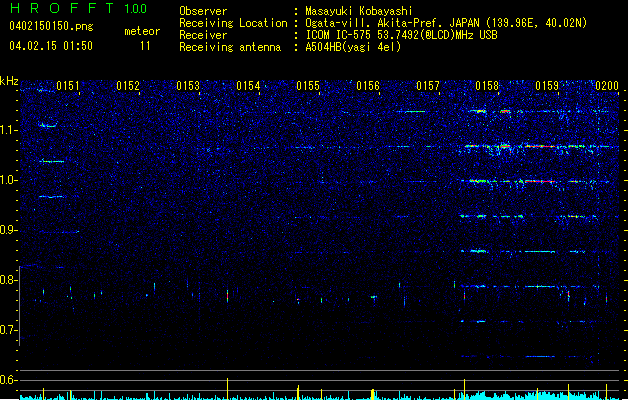Viewport: 629px width, 400px height.
Task: Click the curved echo near 1.1 kHz at 0151
Action: [48, 125]
